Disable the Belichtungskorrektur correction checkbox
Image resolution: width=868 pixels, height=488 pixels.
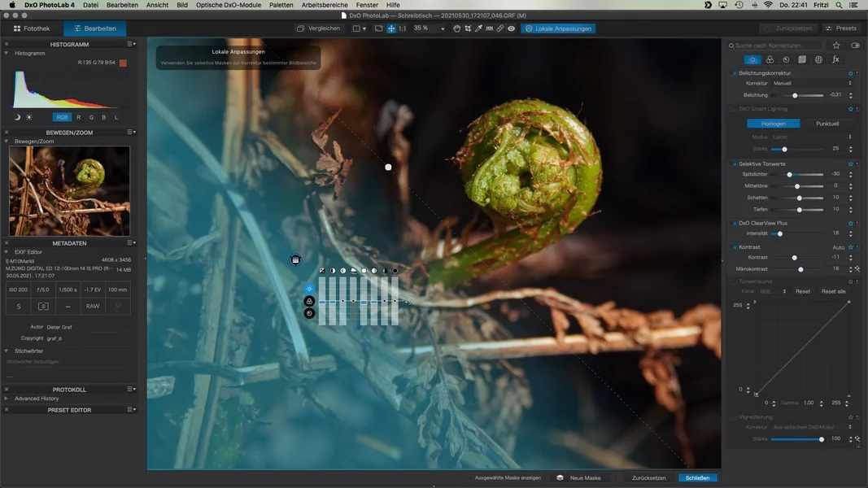pyautogui.click(x=735, y=73)
